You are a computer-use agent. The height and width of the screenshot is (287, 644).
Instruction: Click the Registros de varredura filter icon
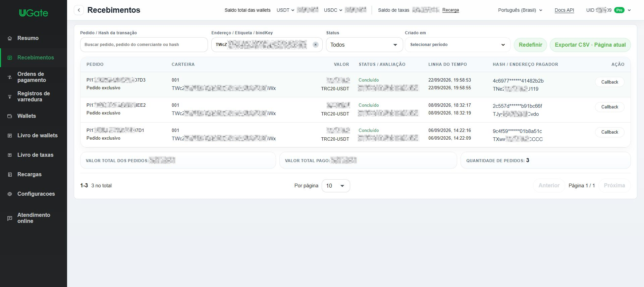click(x=10, y=97)
